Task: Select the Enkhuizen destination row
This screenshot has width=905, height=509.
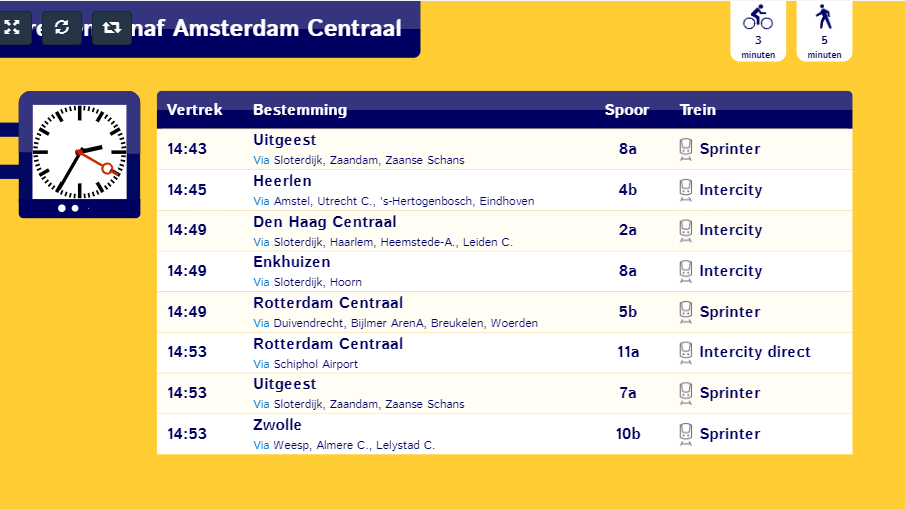Action: point(504,271)
